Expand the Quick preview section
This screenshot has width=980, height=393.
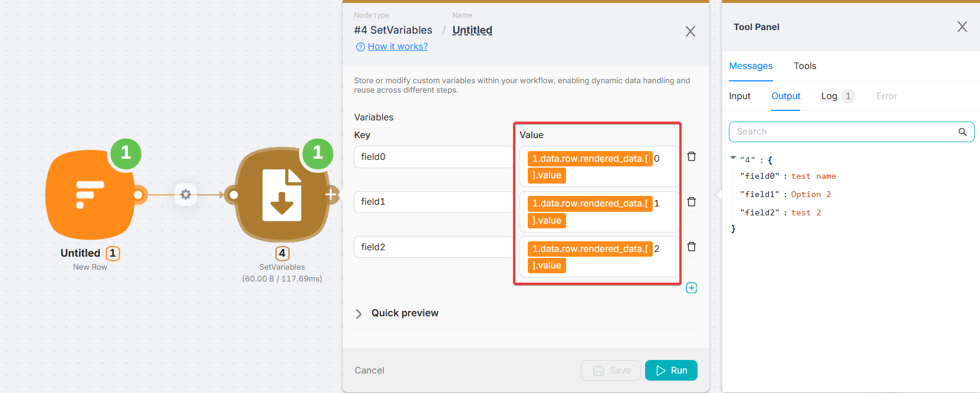(x=359, y=313)
